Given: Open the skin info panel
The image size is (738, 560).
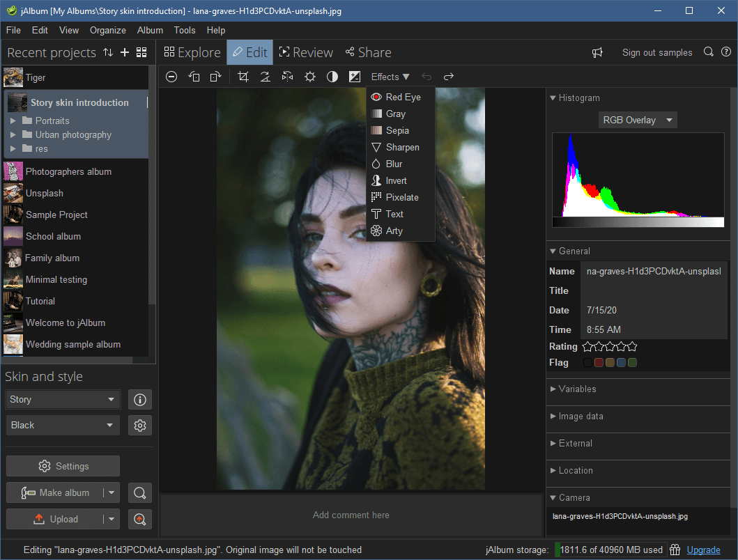Looking at the screenshot, I should [139, 399].
